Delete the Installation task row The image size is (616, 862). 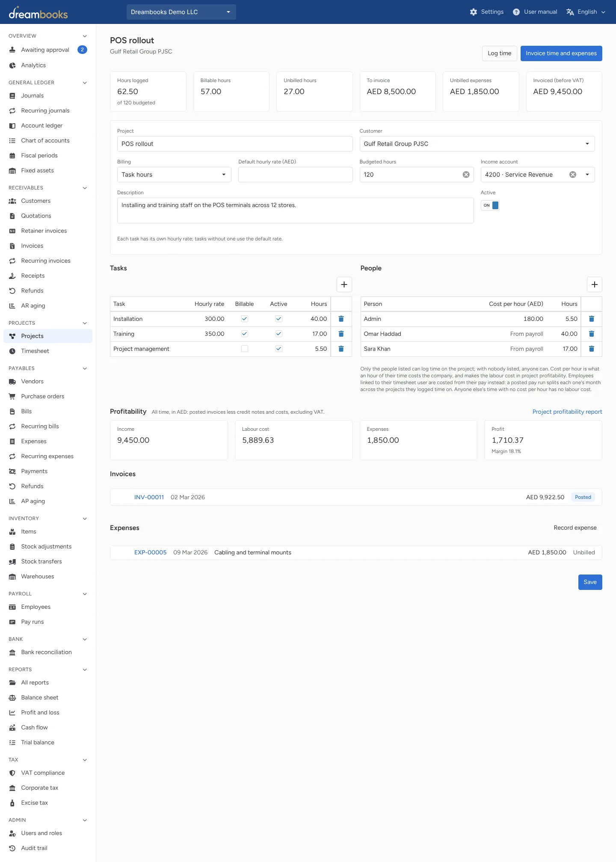341,319
